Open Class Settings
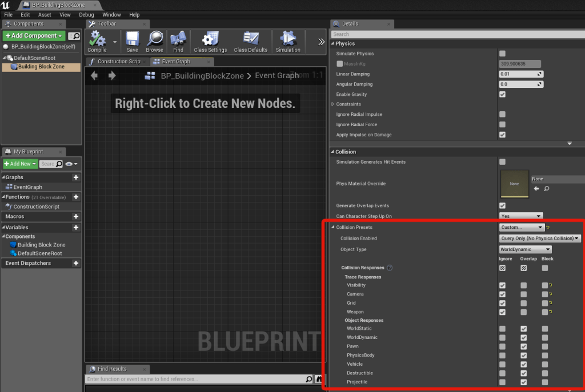The height and width of the screenshot is (392, 585). pos(210,41)
